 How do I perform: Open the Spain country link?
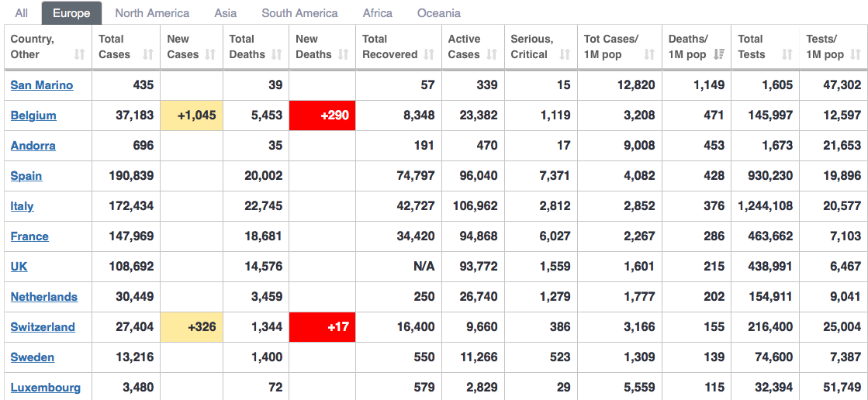tap(26, 176)
